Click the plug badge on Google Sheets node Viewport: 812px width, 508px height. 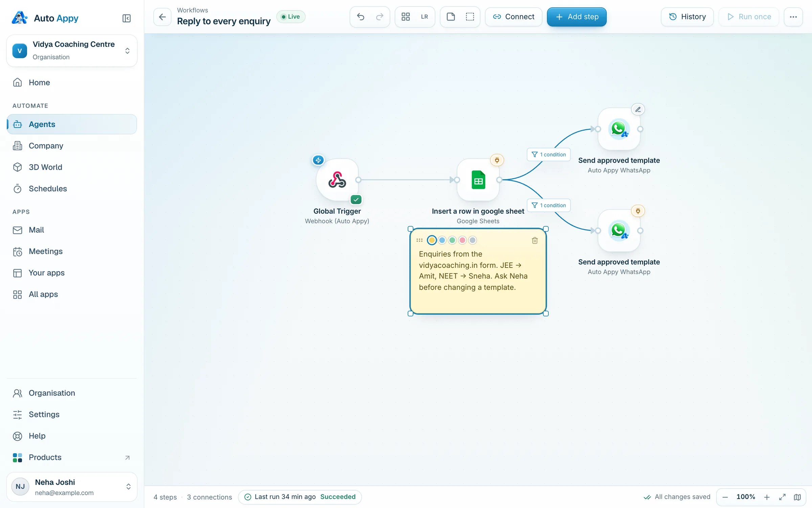(x=497, y=160)
